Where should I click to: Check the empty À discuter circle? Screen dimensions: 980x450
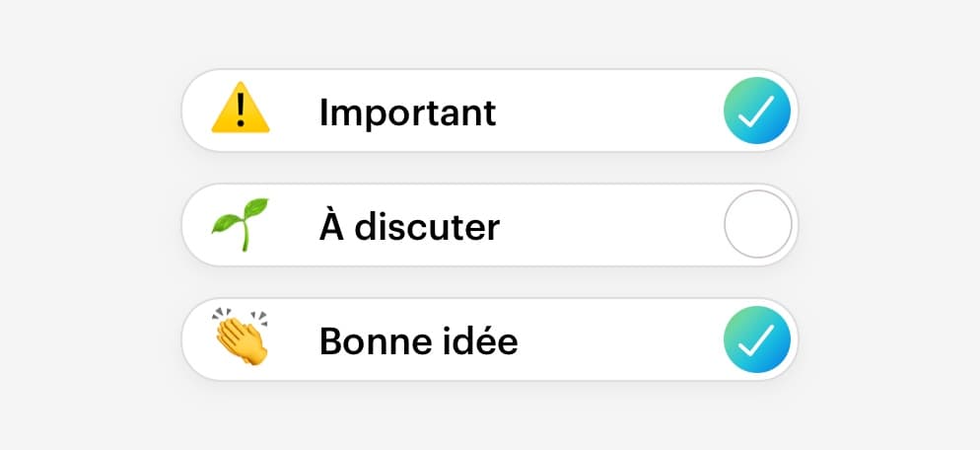pos(757,224)
